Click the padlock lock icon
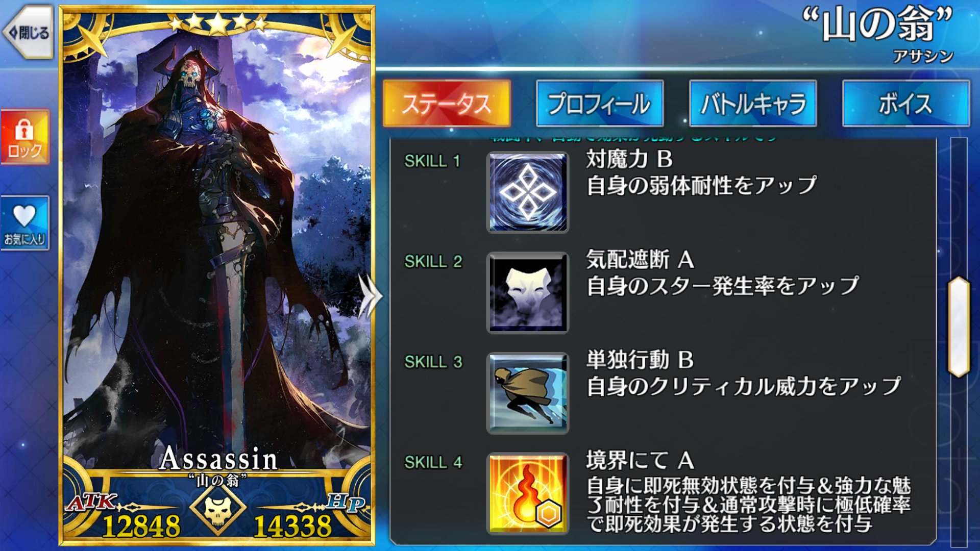The height and width of the screenshot is (551, 980). pos(24,129)
